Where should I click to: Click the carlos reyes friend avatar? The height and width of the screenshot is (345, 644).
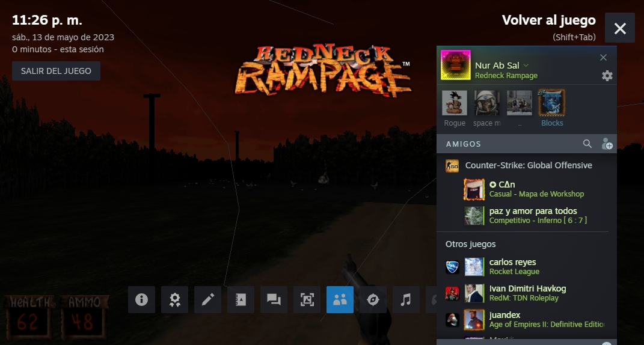474,267
